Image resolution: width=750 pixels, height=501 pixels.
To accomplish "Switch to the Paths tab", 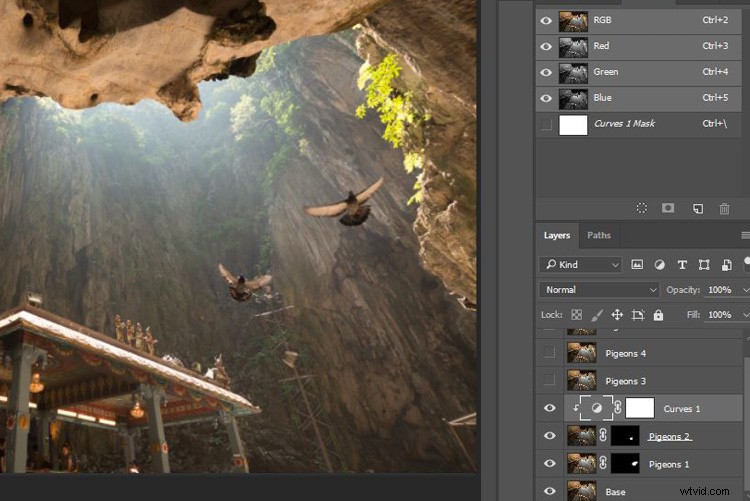I will (x=599, y=235).
